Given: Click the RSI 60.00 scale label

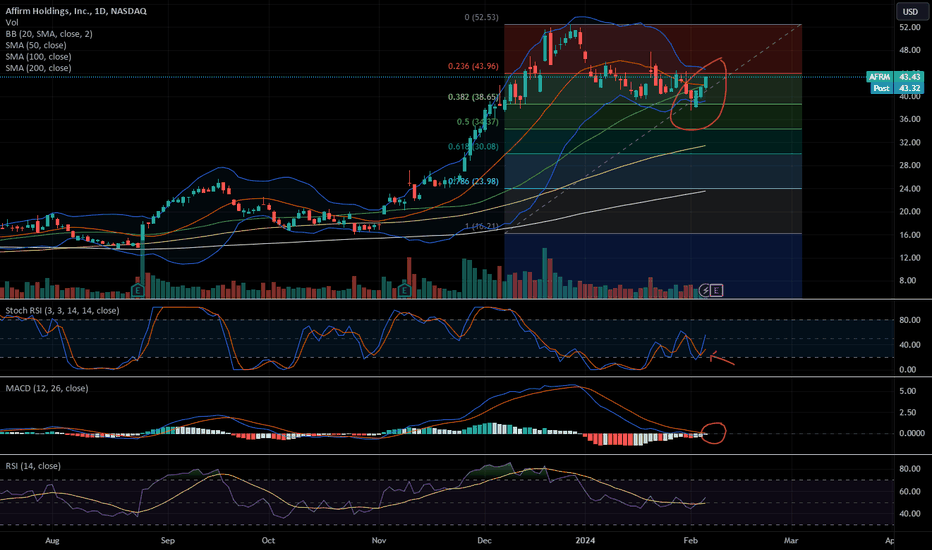Looking at the screenshot, I should [x=910, y=492].
